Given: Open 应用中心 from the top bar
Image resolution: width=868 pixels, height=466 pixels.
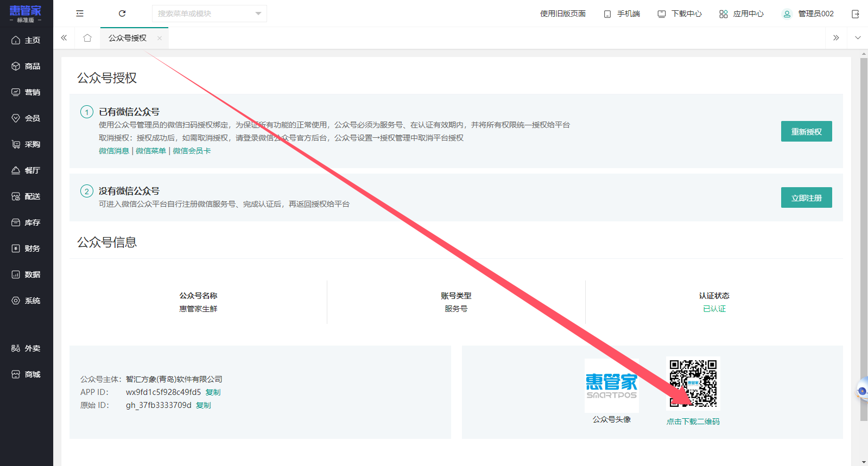Looking at the screenshot, I should click(742, 14).
